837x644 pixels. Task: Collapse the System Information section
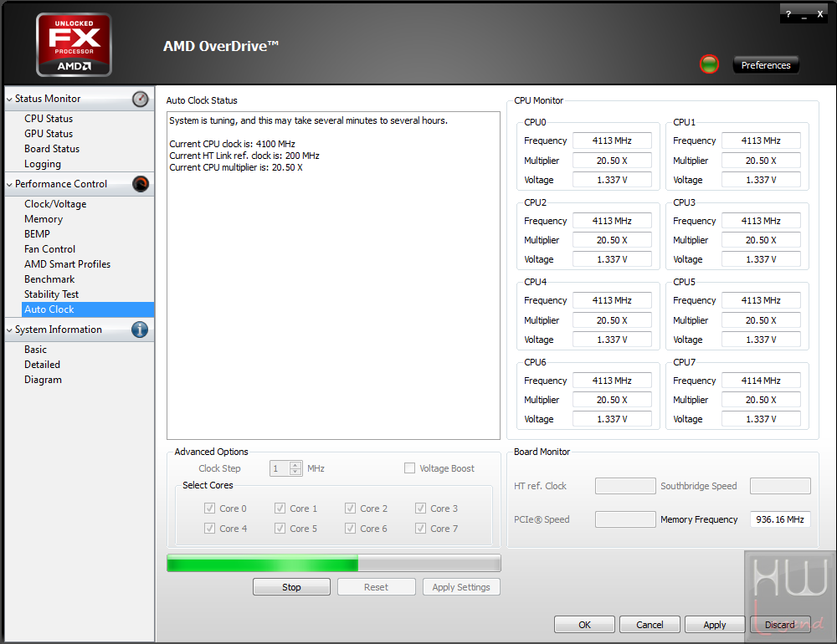pyautogui.click(x=9, y=330)
